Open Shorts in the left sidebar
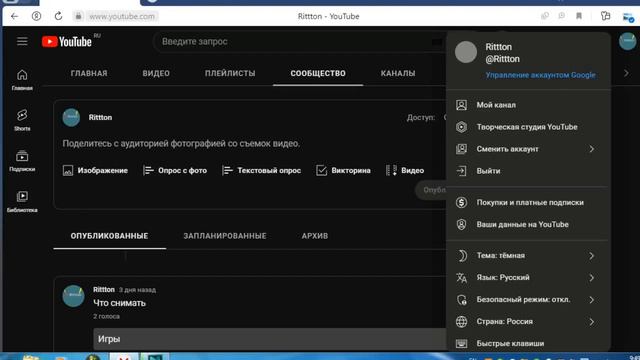The image size is (640, 360). coord(22,120)
